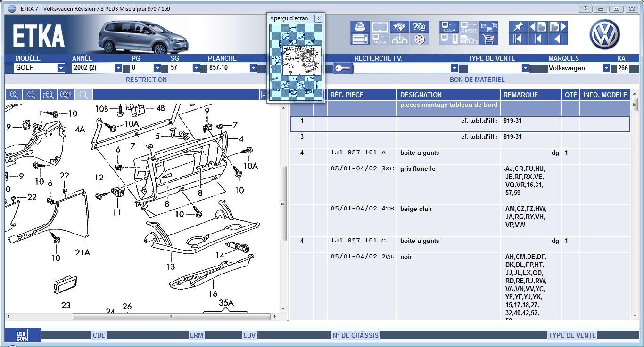Click the blank frame icon beside the printer

point(380,27)
